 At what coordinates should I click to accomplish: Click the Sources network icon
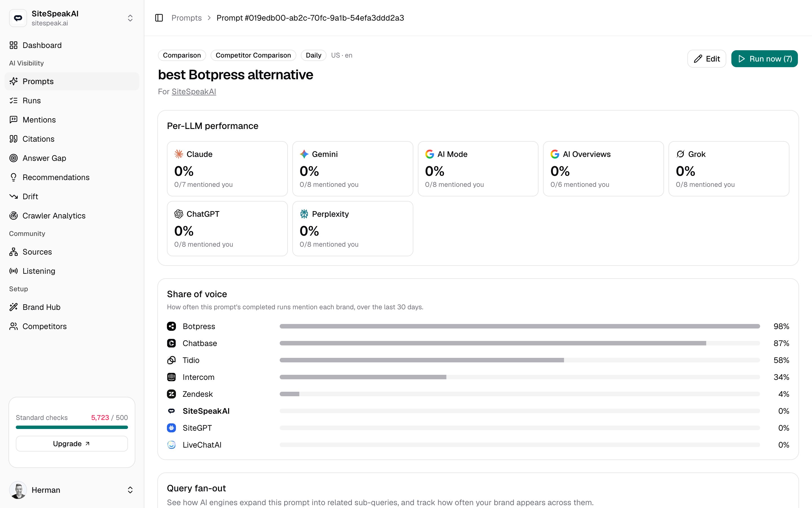(x=14, y=252)
